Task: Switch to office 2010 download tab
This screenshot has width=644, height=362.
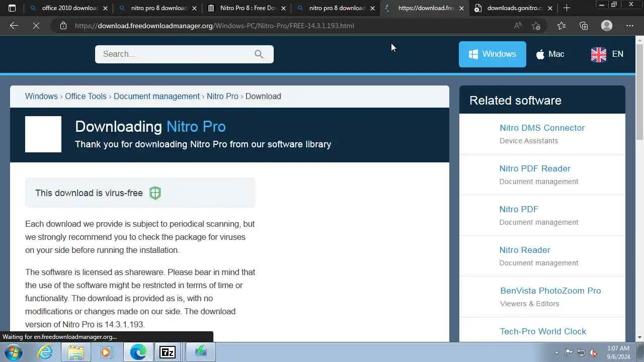Action: point(68,8)
